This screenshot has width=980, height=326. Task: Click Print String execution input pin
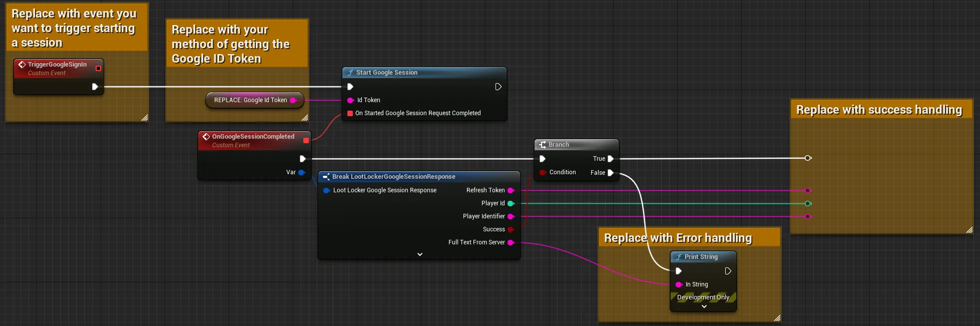click(x=679, y=271)
